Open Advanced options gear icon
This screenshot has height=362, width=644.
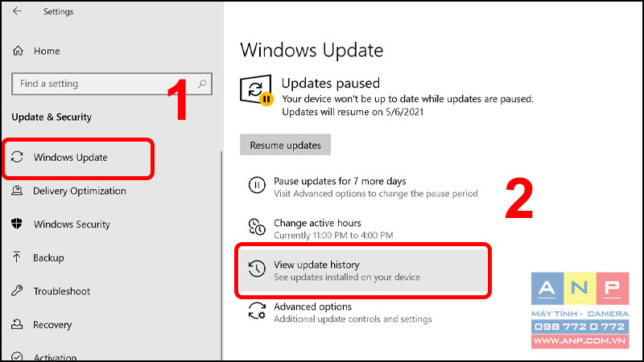[x=257, y=311]
